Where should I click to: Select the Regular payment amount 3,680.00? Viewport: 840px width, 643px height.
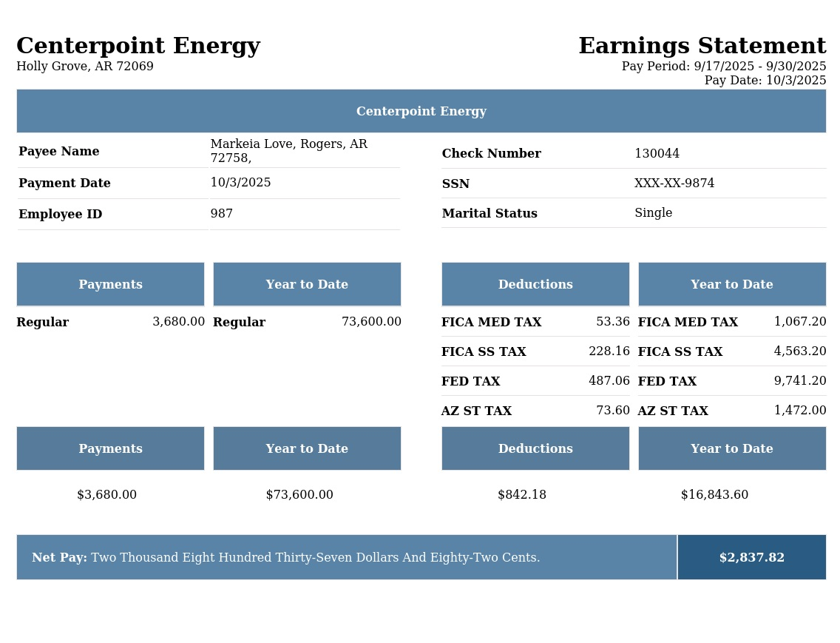click(178, 322)
